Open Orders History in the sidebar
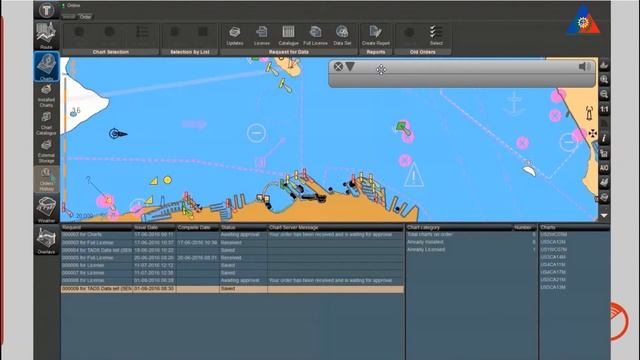 click(x=46, y=179)
